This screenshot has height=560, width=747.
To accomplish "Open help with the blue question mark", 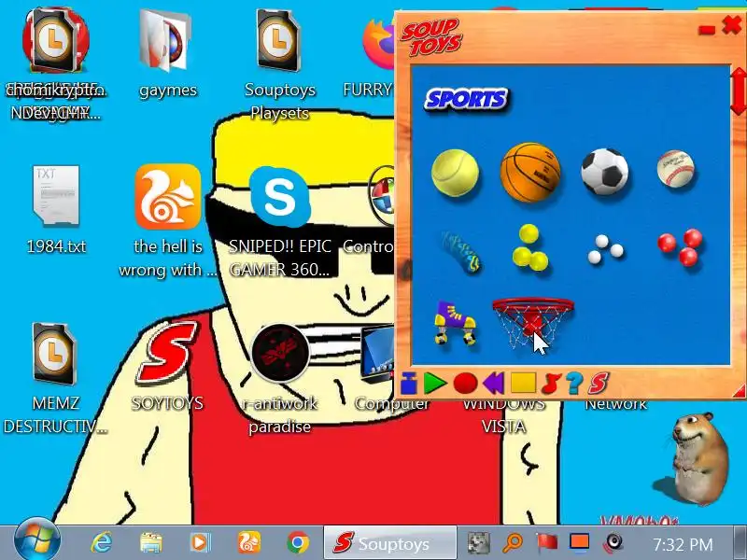I will point(574,383).
